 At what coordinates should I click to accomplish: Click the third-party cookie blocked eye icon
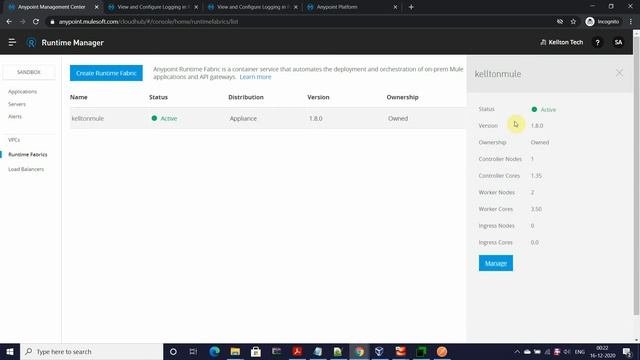560,22
